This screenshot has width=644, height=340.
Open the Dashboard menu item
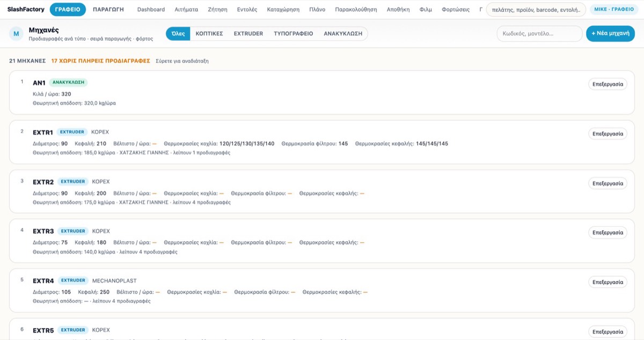point(151,10)
